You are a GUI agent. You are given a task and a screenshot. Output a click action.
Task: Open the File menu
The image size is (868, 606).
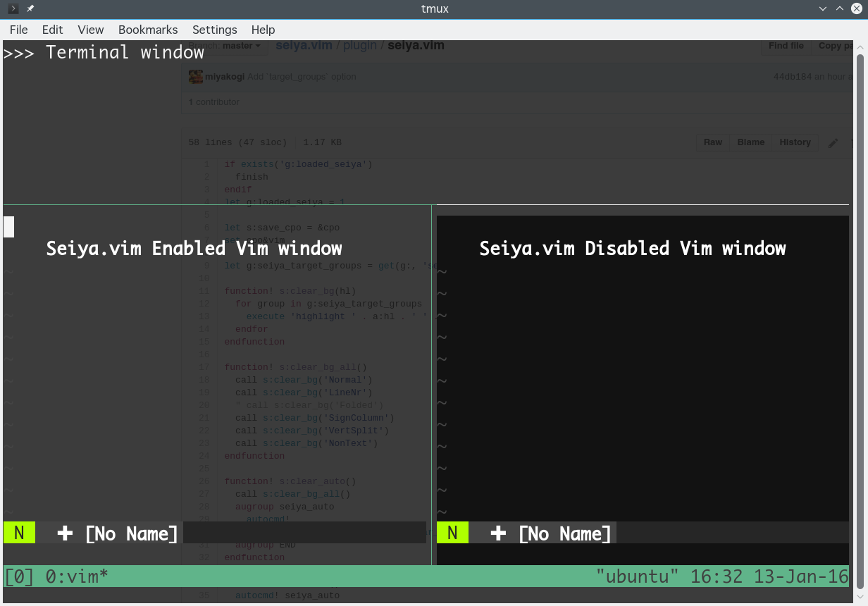tap(19, 30)
